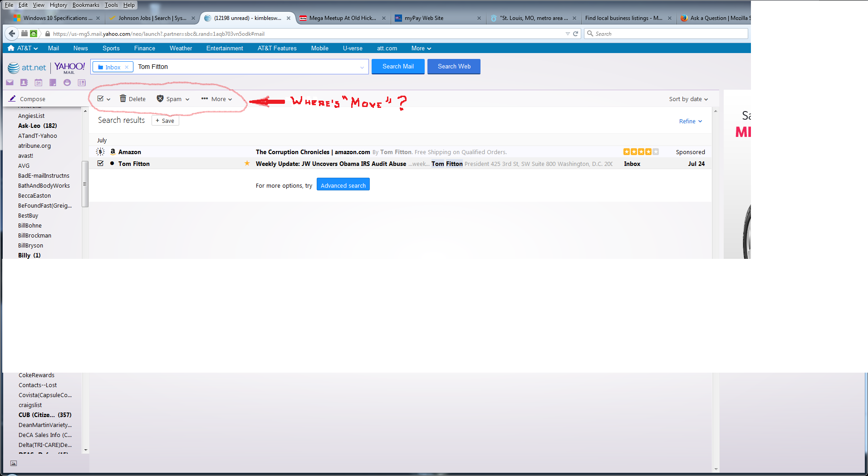Open the Tools menu

click(x=111, y=5)
